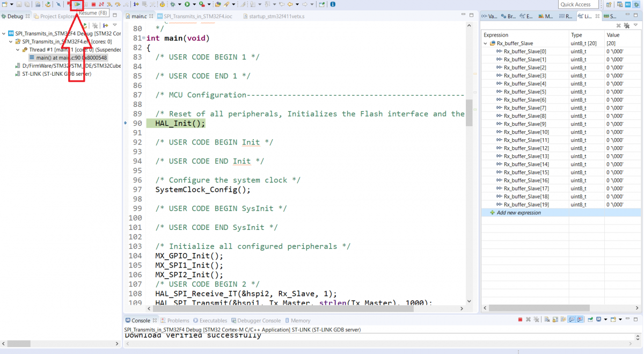Remove all expressions with double-X icon
Viewport: 644px width, 354px height.
click(626, 25)
